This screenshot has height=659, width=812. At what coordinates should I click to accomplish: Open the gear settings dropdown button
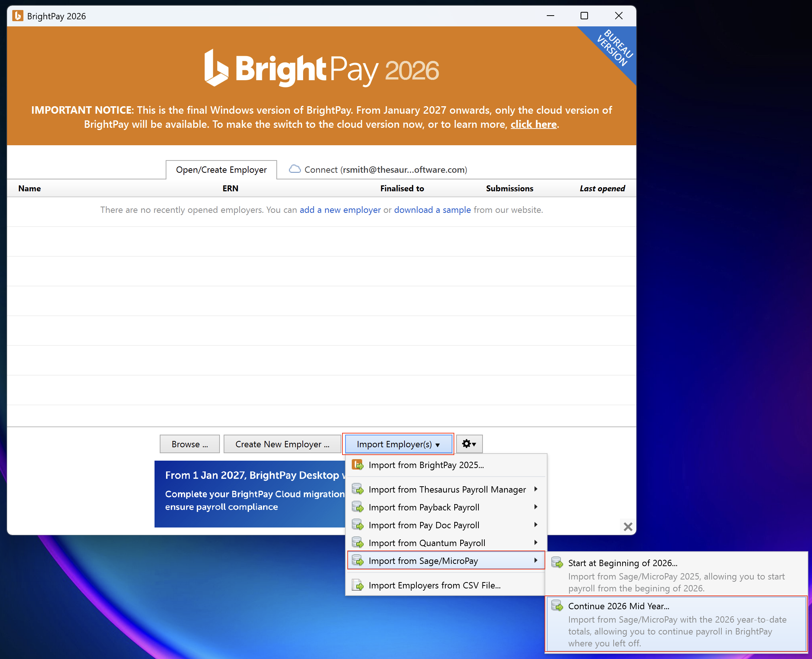pyautogui.click(x=469, y=444)
